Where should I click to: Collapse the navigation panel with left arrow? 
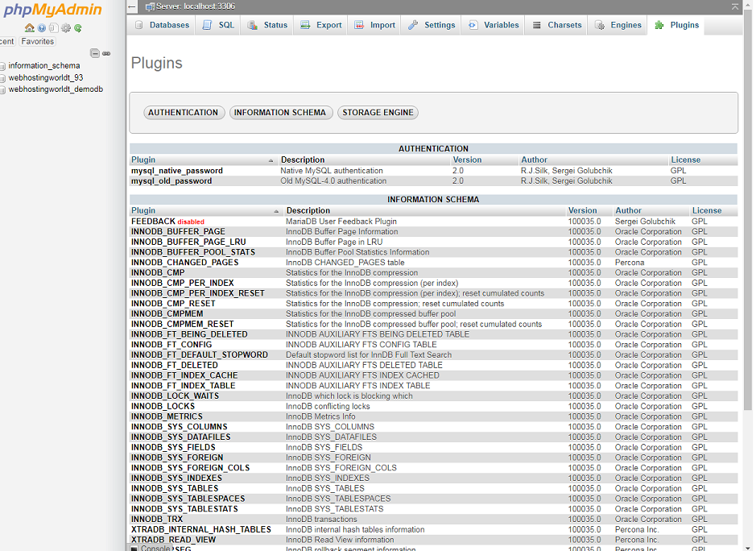tap(132, 6)
